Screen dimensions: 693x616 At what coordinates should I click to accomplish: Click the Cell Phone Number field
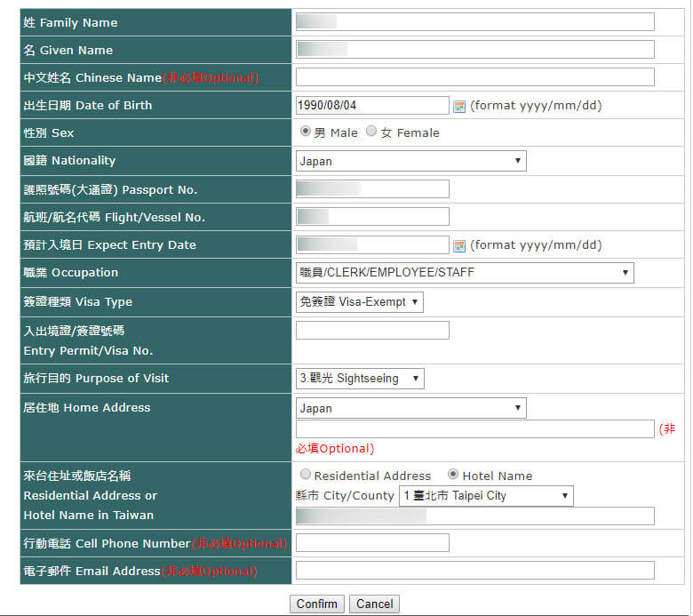(x=372, y=542)
